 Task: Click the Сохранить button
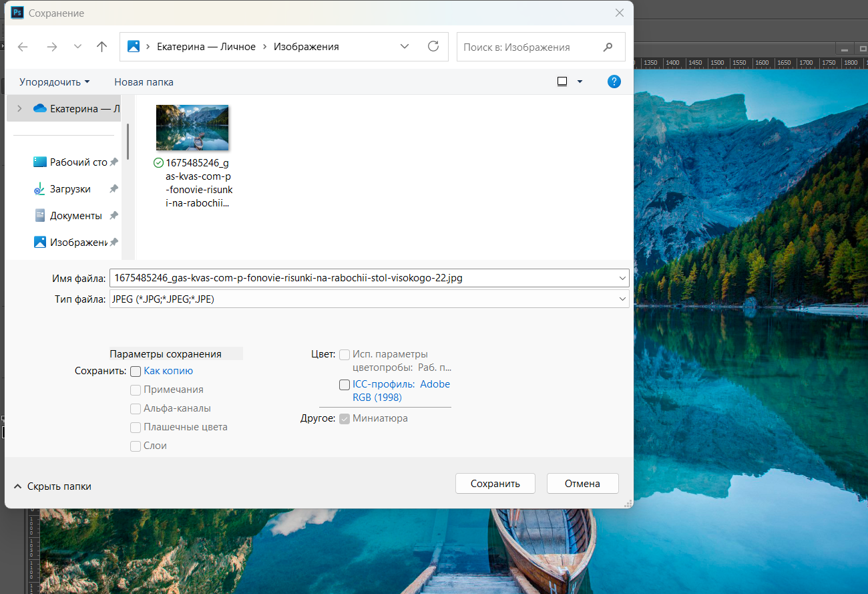495,484
